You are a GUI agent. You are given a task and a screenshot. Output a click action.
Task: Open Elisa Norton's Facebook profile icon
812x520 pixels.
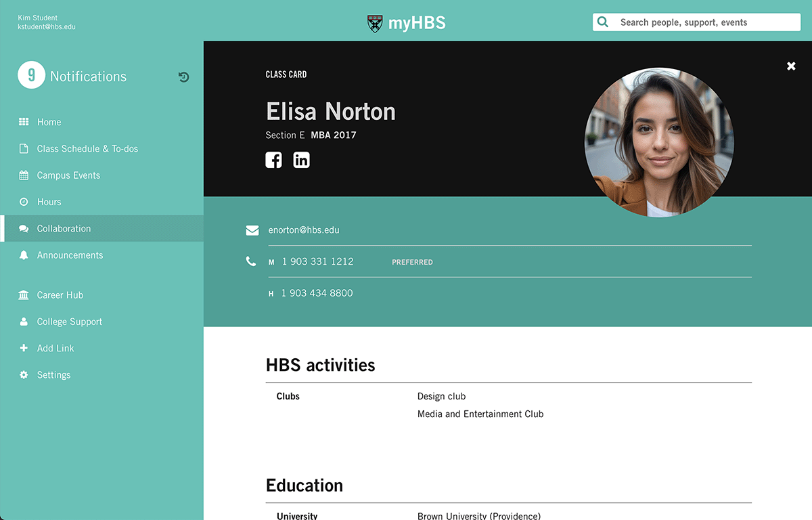pos(273,160)
